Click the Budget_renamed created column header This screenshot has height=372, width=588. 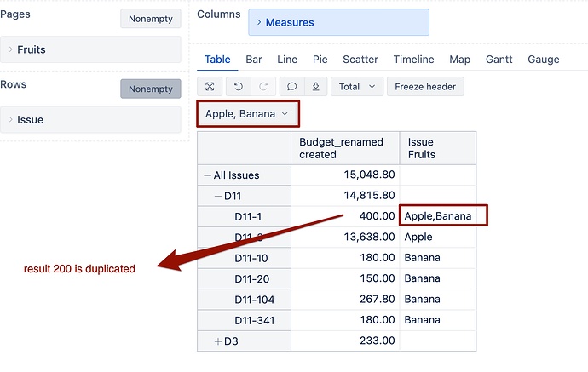[x=345, y=148]
